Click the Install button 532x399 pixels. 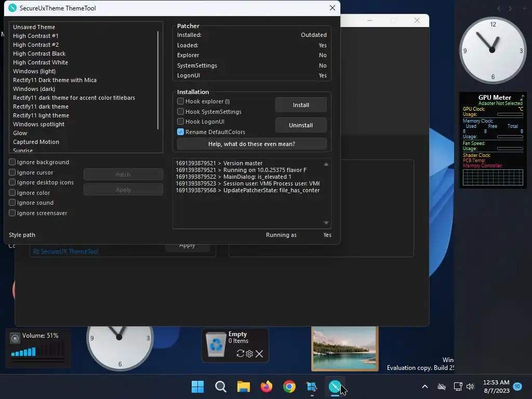pyautogui.click(x=301, y=105)
